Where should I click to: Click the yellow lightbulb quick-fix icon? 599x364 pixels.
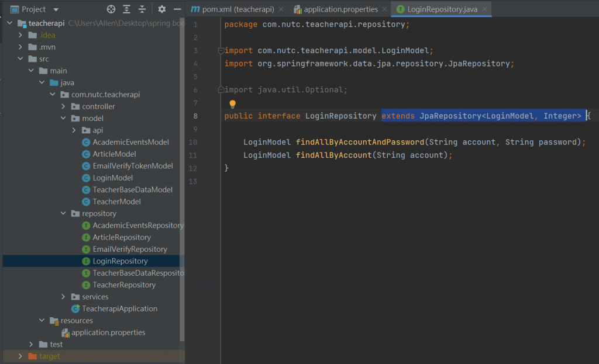[232, 104]
